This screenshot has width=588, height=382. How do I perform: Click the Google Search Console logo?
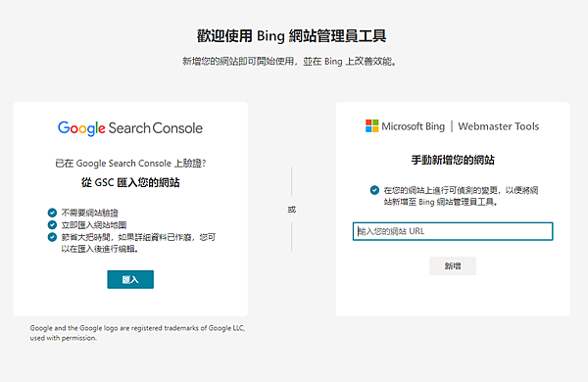tap(130, 128)
